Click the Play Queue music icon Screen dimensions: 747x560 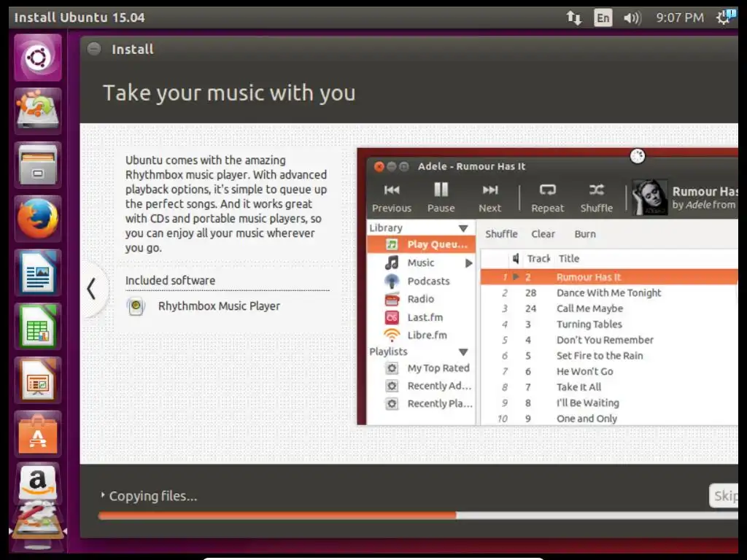click(392, 244)
